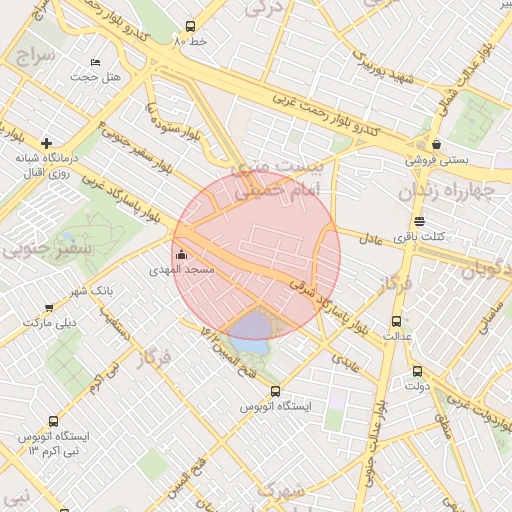Click the blue lake inside the park
512x512 pixels.
[x=252, y=332]
